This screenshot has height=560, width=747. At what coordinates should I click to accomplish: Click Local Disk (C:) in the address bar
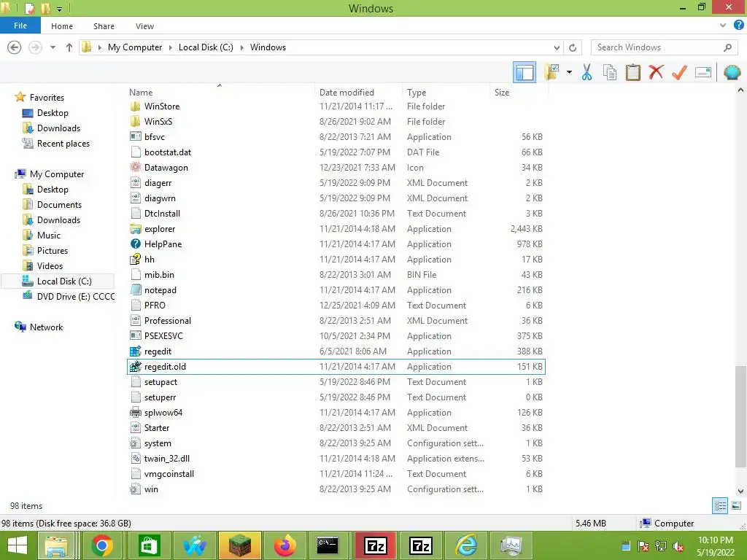206,47
